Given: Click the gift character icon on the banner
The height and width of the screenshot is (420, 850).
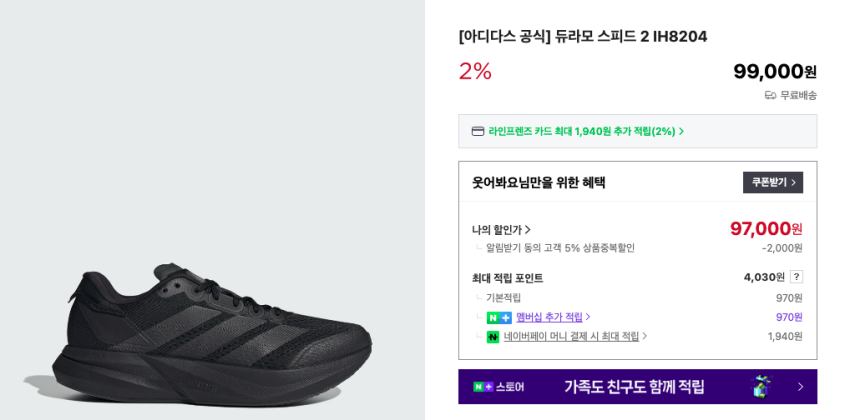Looking at the screenshot, I should [x=762, y=386].
